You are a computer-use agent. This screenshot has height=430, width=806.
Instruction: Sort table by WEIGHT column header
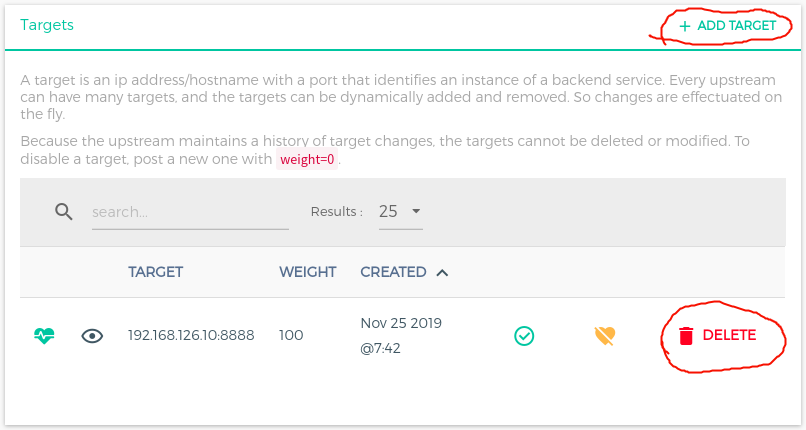[307, 272]
